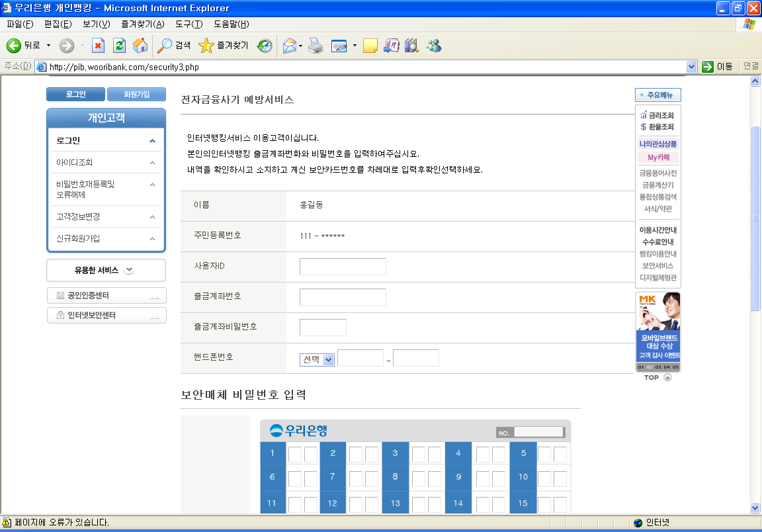762x532 pixels.
Task: Open the 뒤로 back history dropdown arrow
Action: [48, 46]
